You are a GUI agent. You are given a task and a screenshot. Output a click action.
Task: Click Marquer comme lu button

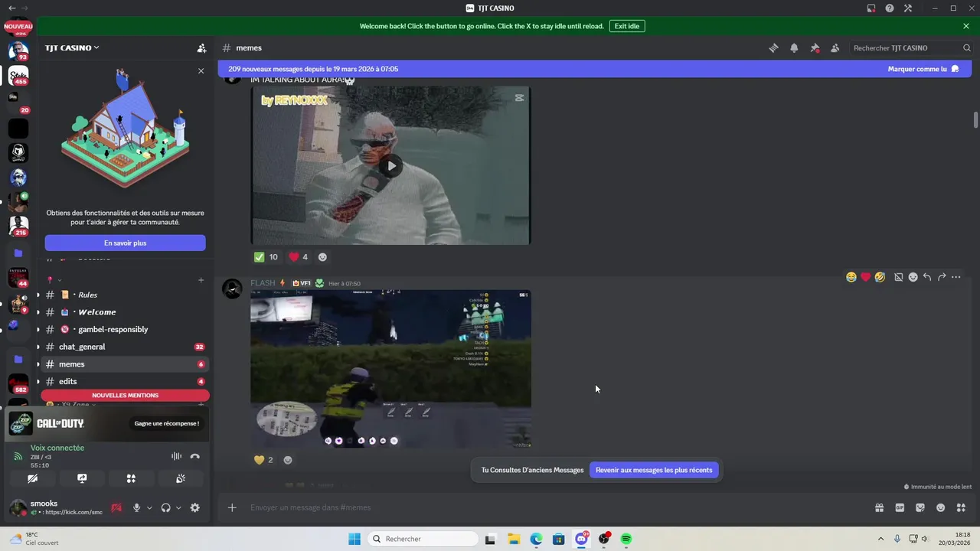pyautogui.click(x=923, y=69)
